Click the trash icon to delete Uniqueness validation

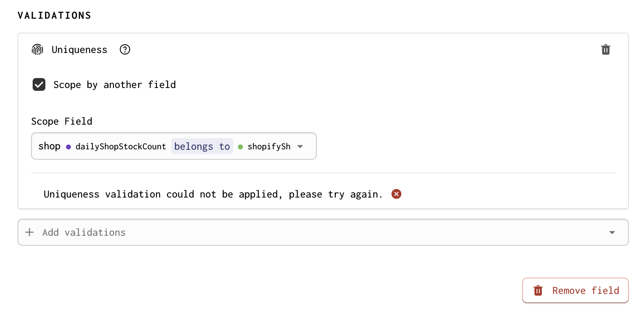(x=606, y=49)
